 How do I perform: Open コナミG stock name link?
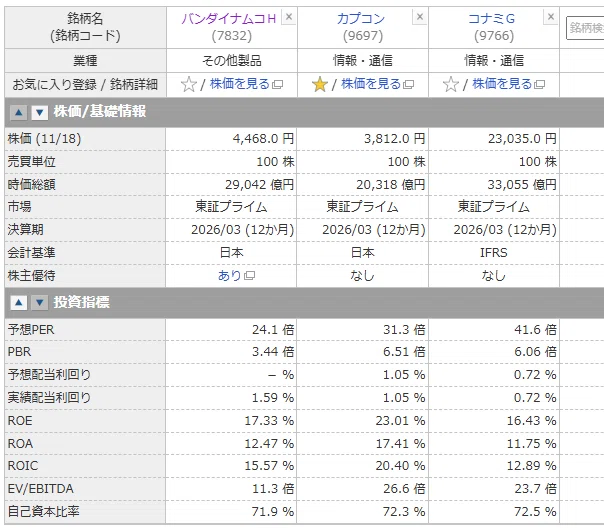click(x=492, y=19)
